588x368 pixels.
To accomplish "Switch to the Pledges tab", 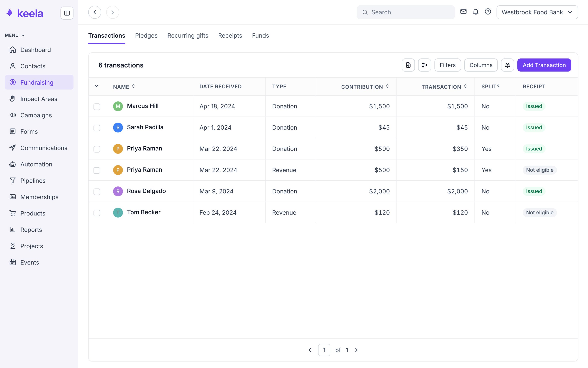I will (146, 36).
